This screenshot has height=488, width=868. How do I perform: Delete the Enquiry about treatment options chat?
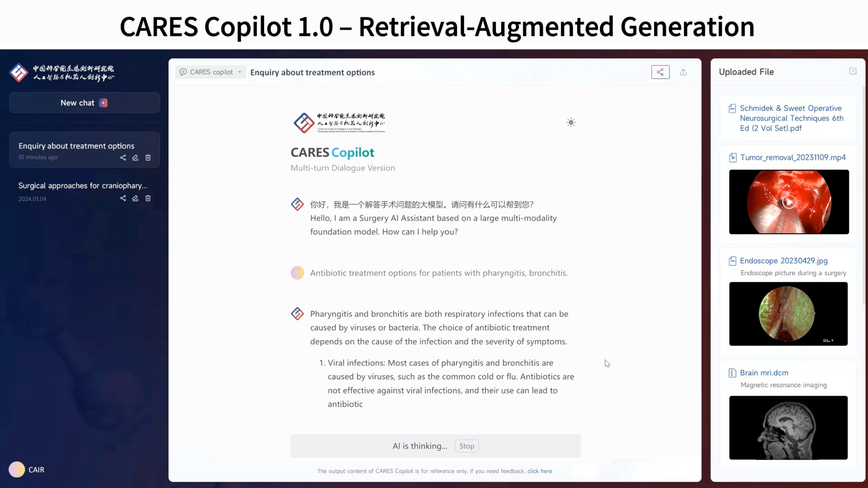pyautogui.click(x=148, y=158)
